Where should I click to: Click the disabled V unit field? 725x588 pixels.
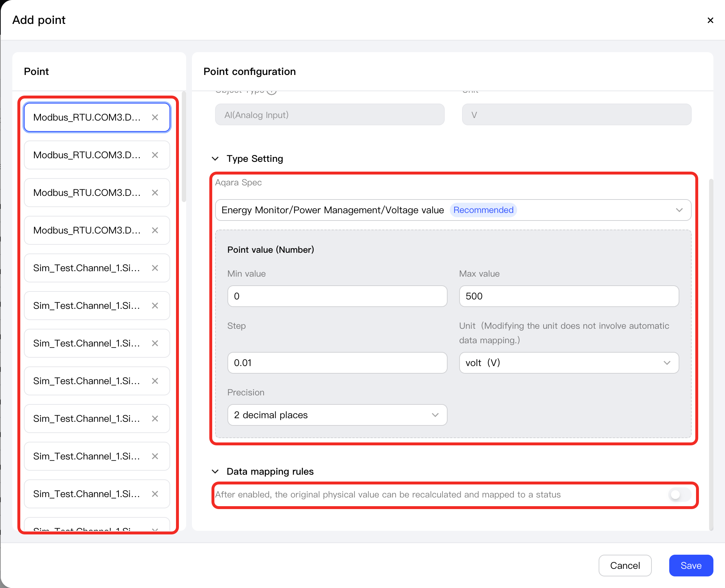(577, 115)
